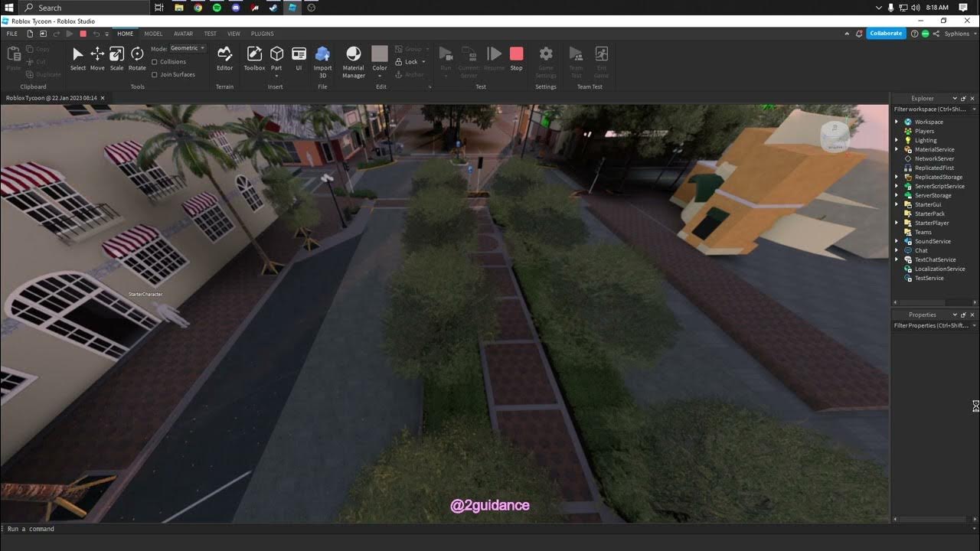Click the Windows taskbar Search box
Viewport: 980px width, 551px height.
click(x=83, y=8)
